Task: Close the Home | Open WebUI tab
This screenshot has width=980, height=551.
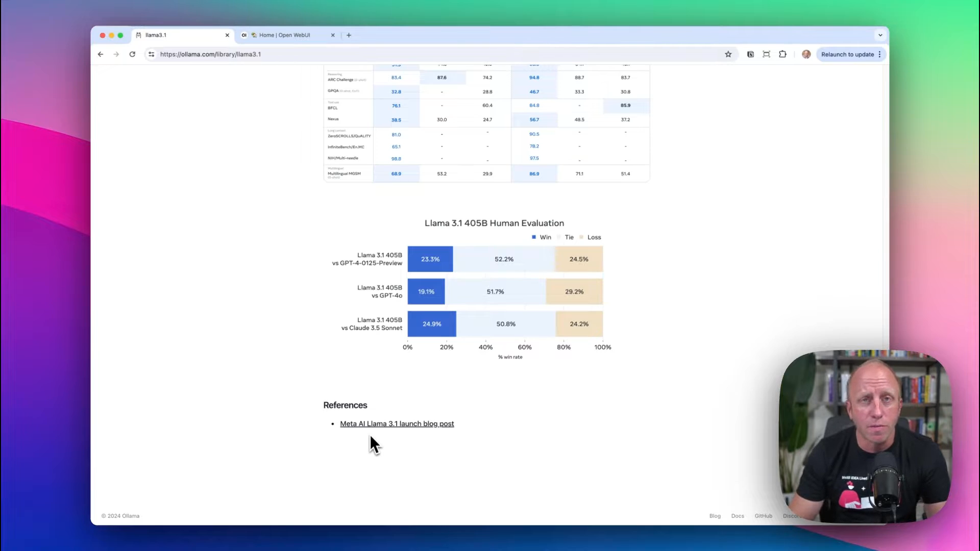Action: 333,35
